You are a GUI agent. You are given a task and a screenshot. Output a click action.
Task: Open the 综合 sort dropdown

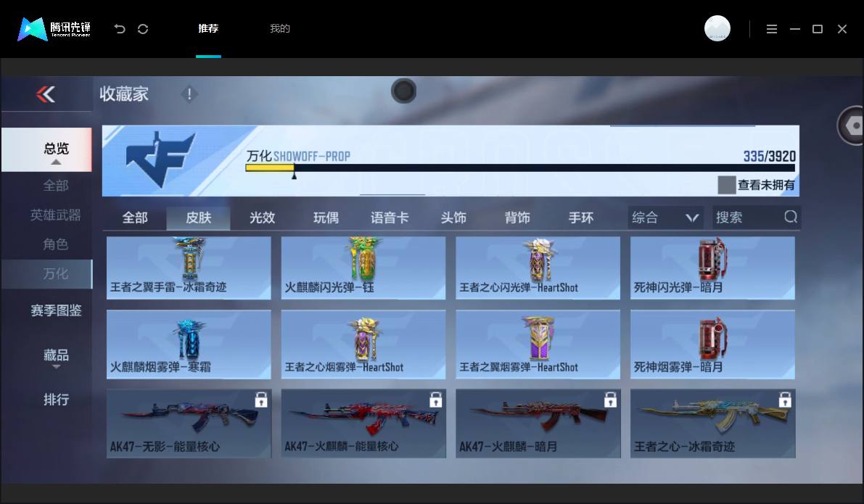pos(665,218)
